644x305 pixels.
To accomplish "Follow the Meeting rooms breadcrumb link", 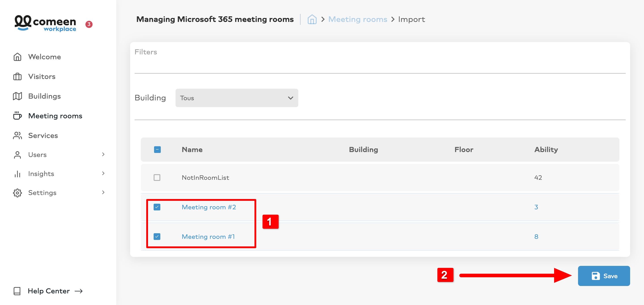I will point(358,19).
